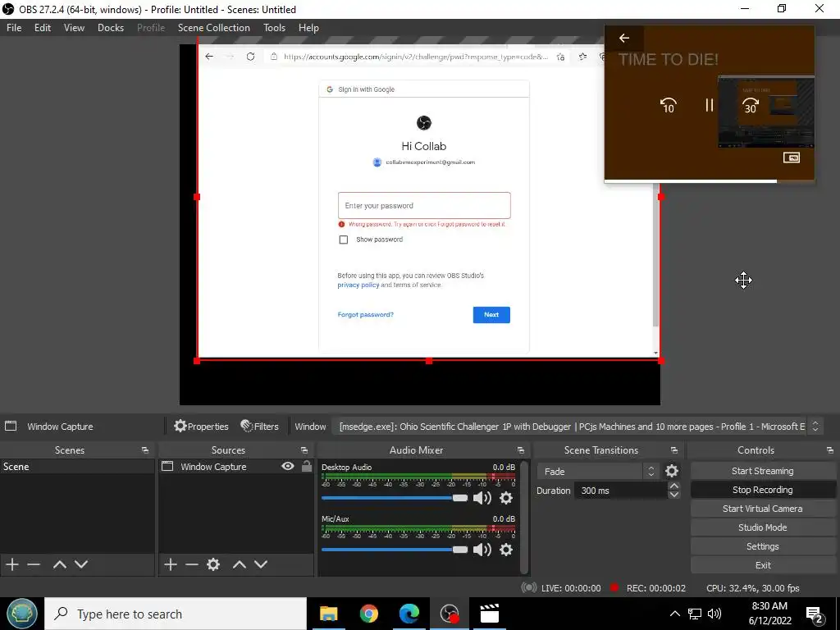The height and width of the screenshot is (630, 840).
Task: Go back in the video overlay
Action: (x=624, y=38)
